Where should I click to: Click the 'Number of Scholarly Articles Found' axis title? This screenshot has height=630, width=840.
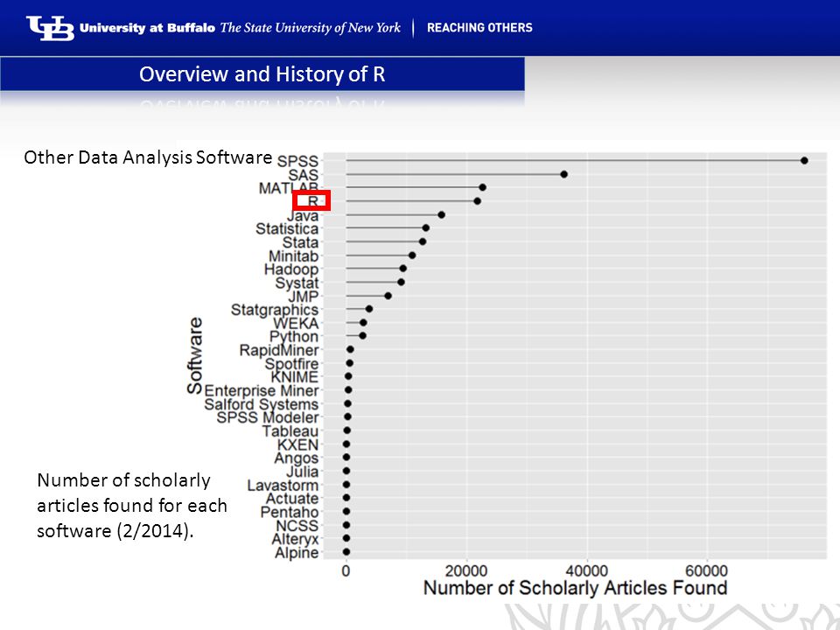[x=576, y=588]
